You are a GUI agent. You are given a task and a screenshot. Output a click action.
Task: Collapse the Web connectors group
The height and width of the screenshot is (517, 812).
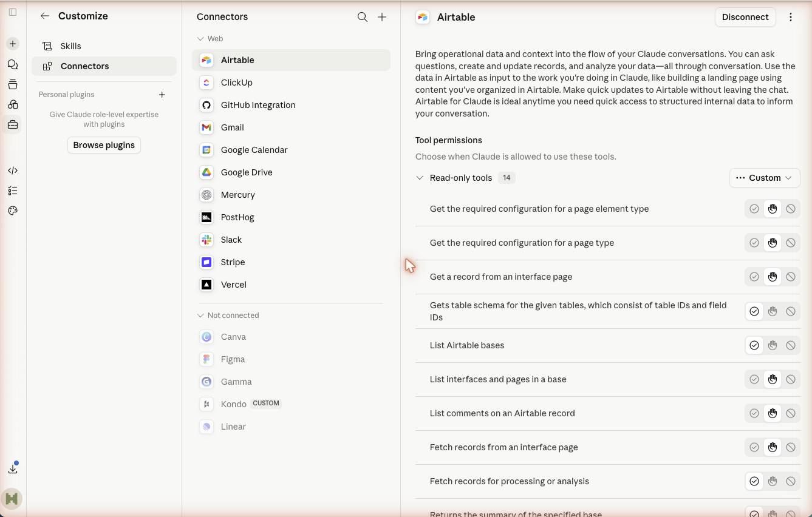(200, 38)
